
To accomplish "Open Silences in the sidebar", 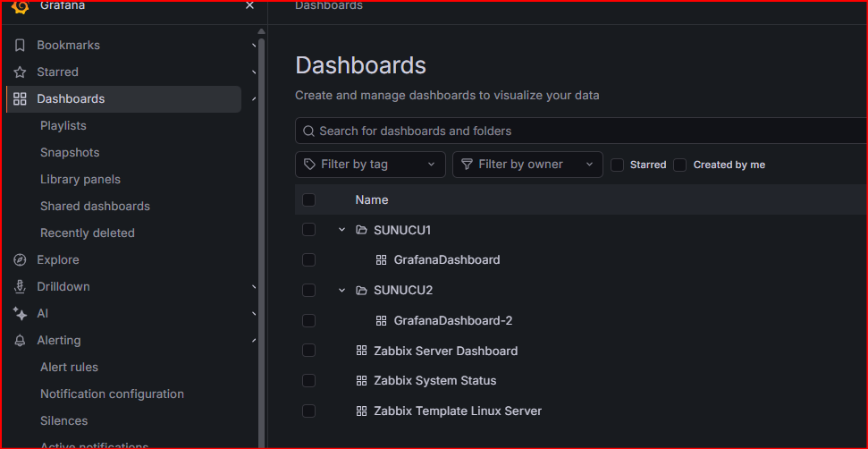I will click(x=63, y=421).
